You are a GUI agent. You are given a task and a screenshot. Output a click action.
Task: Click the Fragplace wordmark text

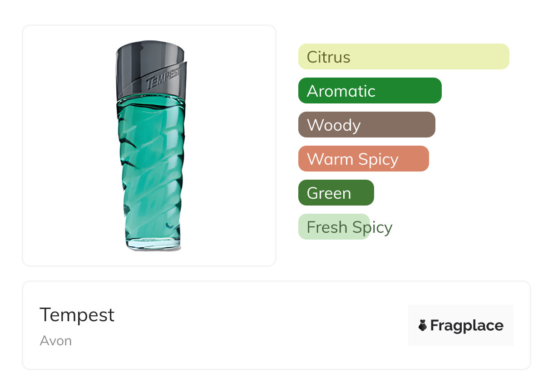tap(467, 326)
